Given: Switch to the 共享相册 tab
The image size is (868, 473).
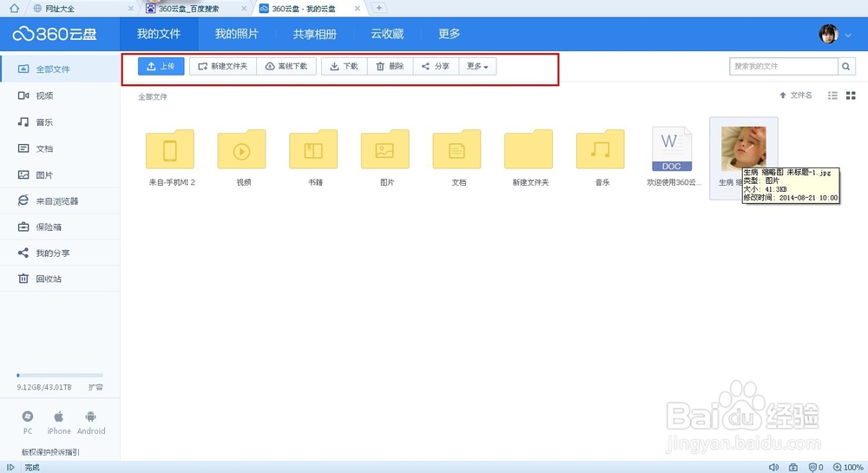Looking at the screenshot, I should point(314,34).
